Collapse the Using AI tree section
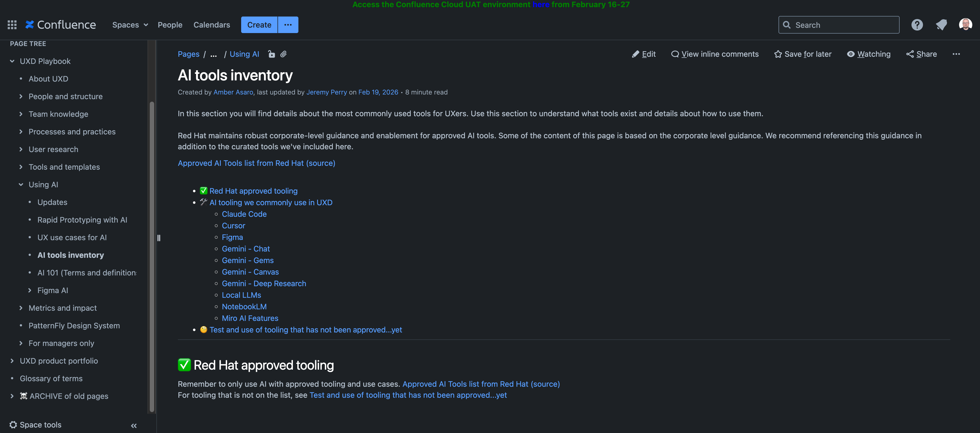The height and width of the screenshot is (433, 980). [21, 185]
